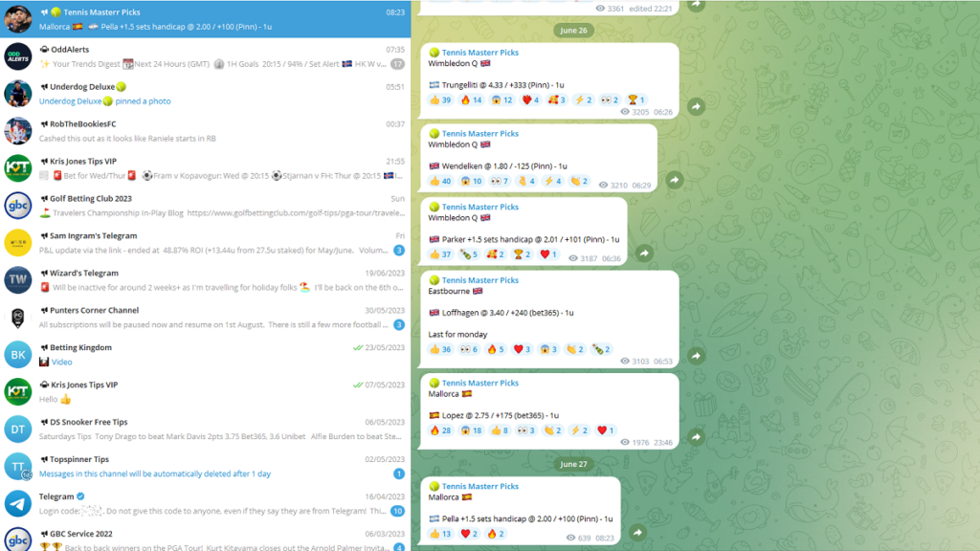980x551 pixels.
Task: Forward the Wendelken @ 1.80 message
Action: tap(675, 181)
